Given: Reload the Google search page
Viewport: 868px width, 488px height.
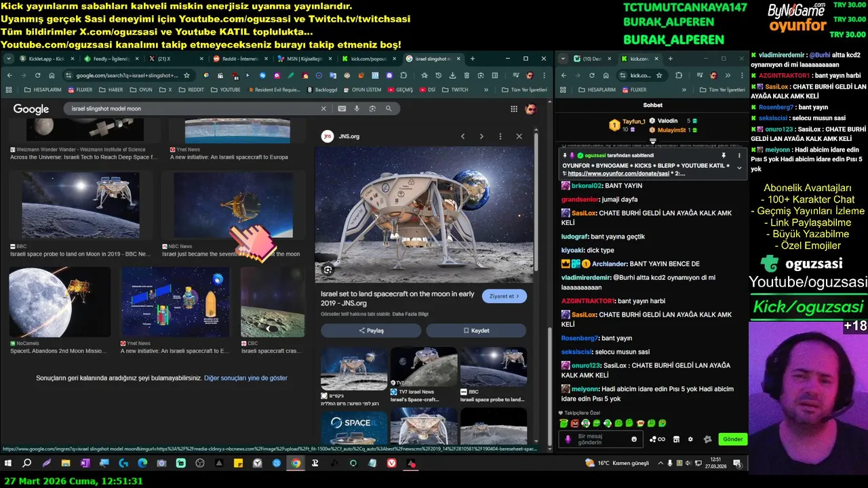Looking at the screenshot, I should click(37, 75).
